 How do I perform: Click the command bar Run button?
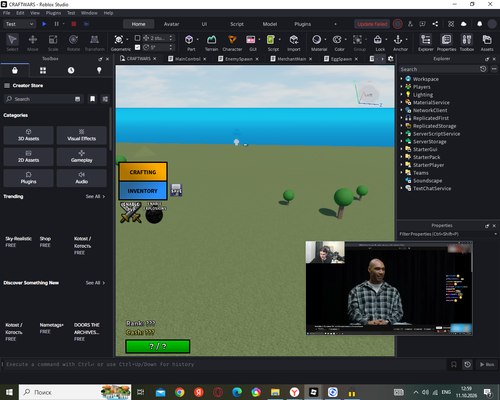(x=487, y=364)
